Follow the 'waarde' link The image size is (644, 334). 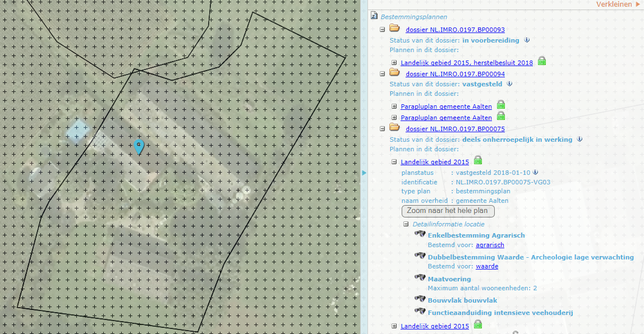pyautogui.click(x=487, y=266)
